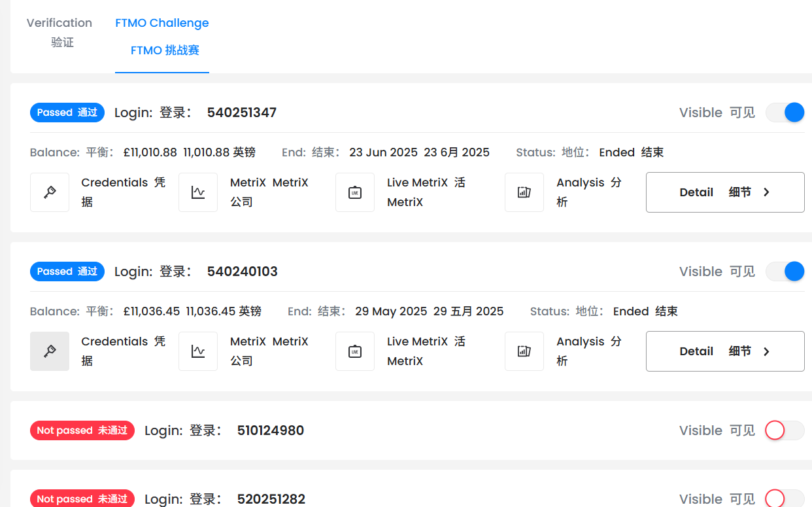812x507 pixels.
Task: Select login number 520251282
Action: [x=271, y=499]
